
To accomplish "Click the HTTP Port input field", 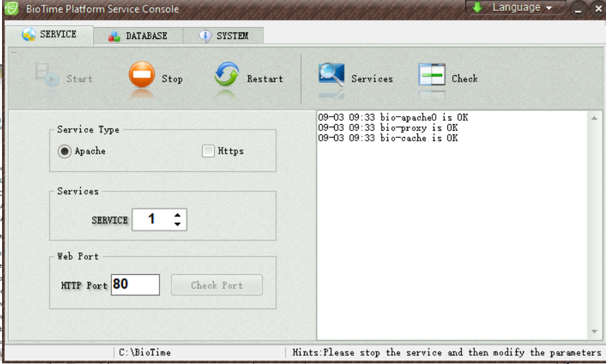I will pos(135,285).
